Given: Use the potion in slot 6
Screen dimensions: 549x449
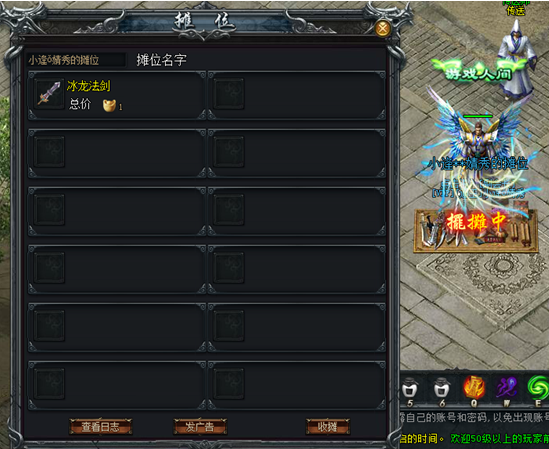Looking at the screenshot, I should (x=441, y=388).
